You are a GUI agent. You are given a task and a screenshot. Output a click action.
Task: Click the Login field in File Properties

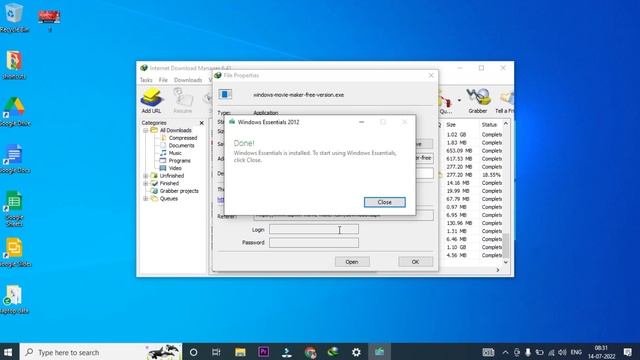click(314, 229)
